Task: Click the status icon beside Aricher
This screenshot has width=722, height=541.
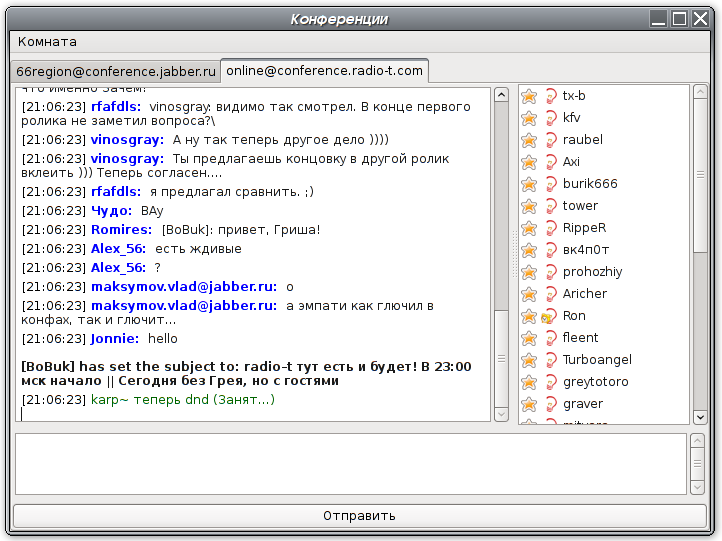Action: tap(549, 294)
